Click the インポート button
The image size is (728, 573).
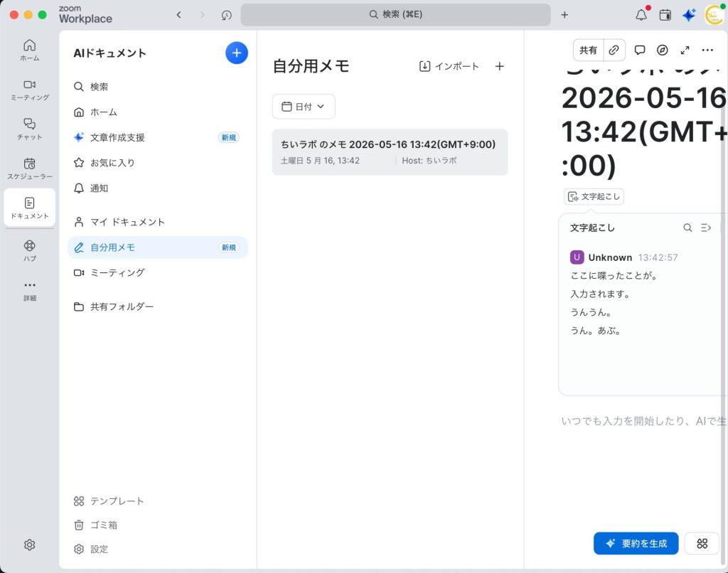tap(449, 66)
